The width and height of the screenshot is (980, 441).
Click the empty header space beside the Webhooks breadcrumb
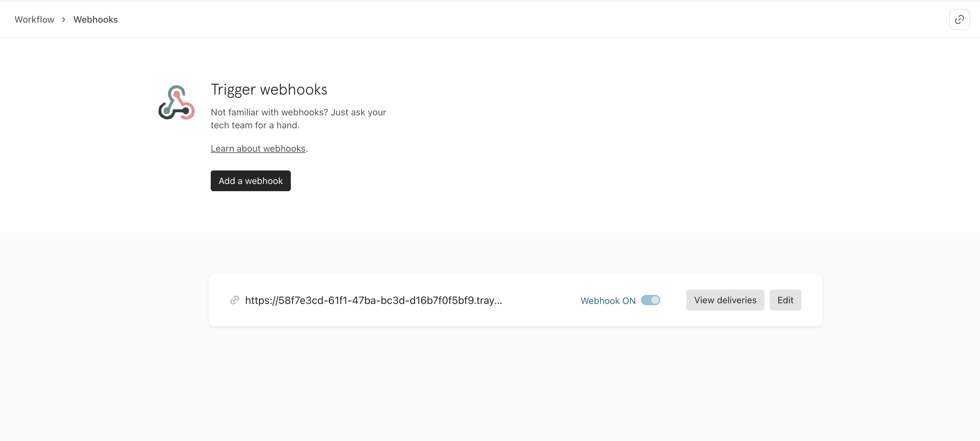pyautogui.click(x=495, y=19)
